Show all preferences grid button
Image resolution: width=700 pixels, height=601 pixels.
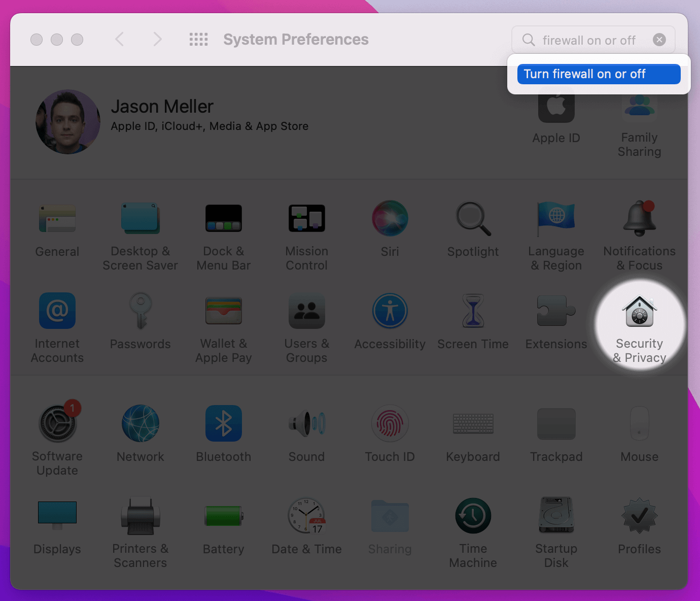tap(198, 40)
